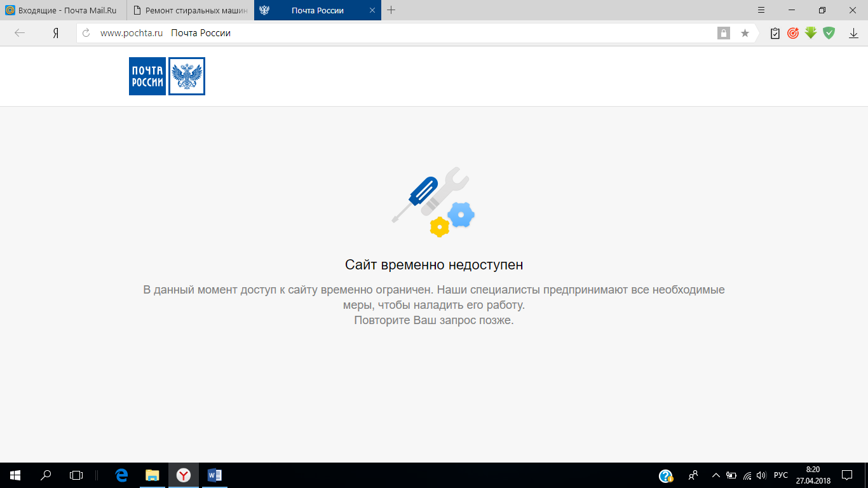The height and width of the screenshot is (488, 868).
Task: Bookmark this page with the star icon
Action: 745,33
